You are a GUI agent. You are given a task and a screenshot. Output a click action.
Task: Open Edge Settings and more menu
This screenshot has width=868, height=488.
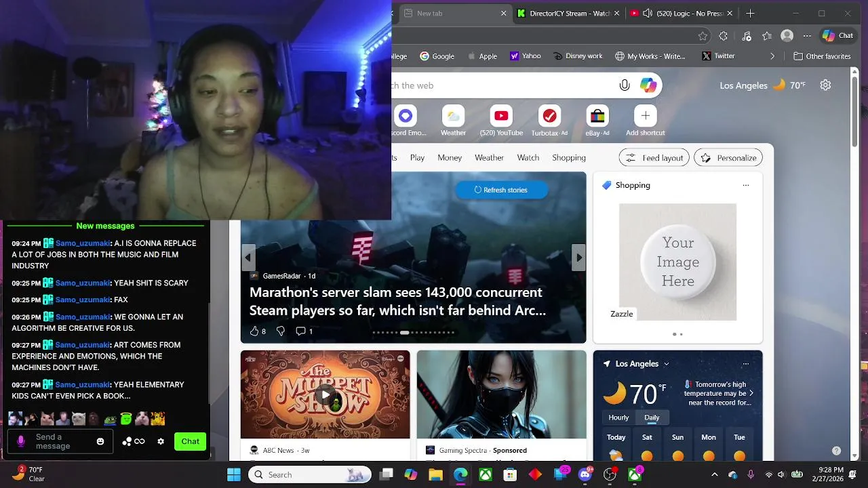[807, 36]
